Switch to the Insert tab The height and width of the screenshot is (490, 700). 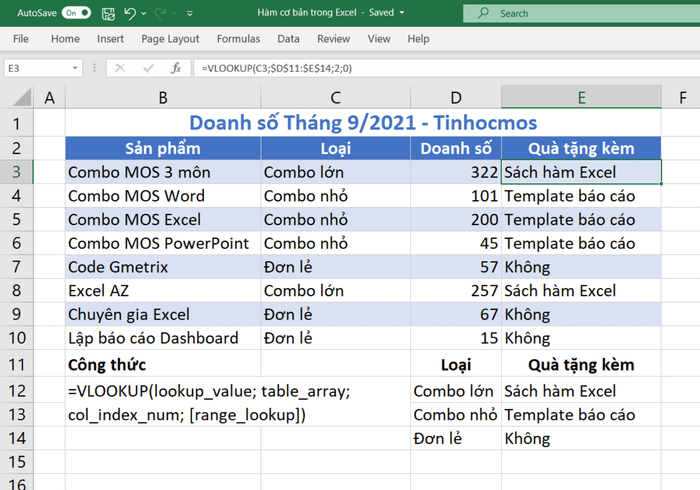point(110,39)
